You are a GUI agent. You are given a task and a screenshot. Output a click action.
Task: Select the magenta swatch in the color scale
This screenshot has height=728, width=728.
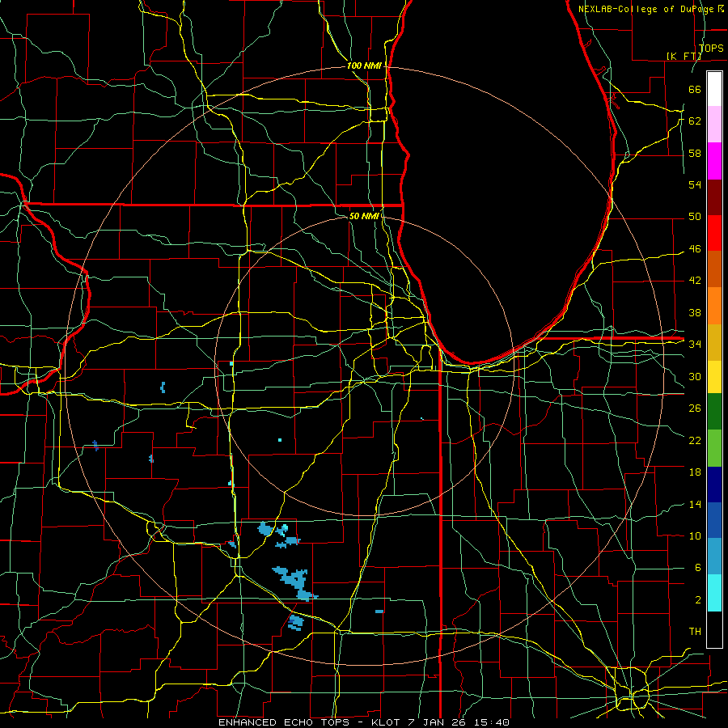(x=714, y=161)
